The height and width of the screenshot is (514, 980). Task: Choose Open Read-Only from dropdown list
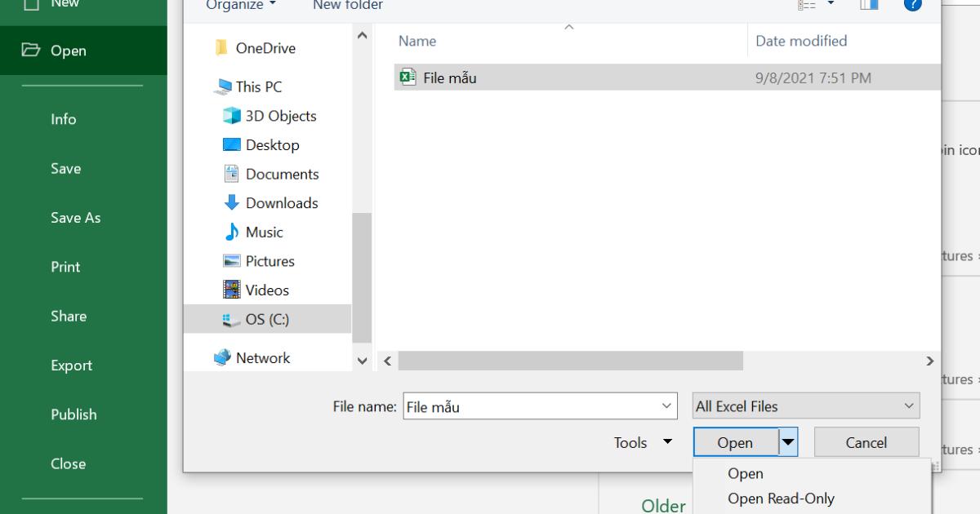(x=782, y=498)
